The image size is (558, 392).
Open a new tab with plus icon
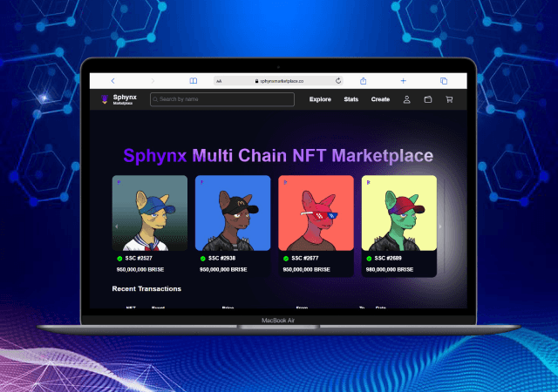[x=403, y=81]
